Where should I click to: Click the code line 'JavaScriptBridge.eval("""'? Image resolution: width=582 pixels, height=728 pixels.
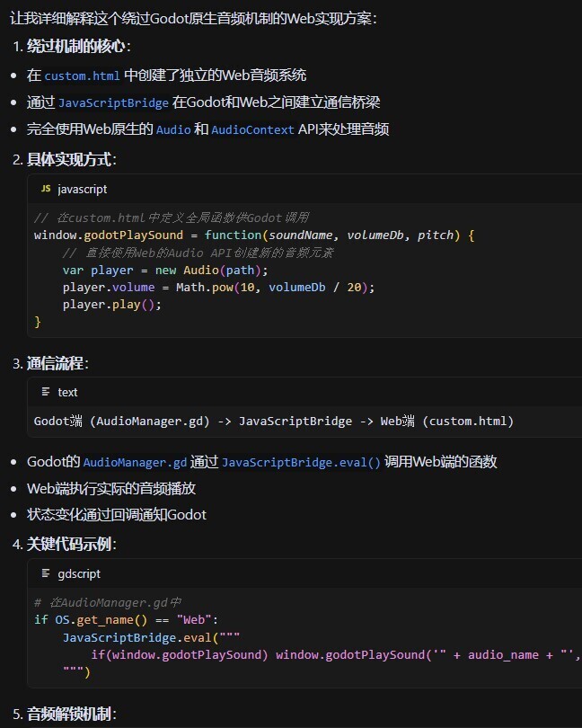tap(151, 637)
